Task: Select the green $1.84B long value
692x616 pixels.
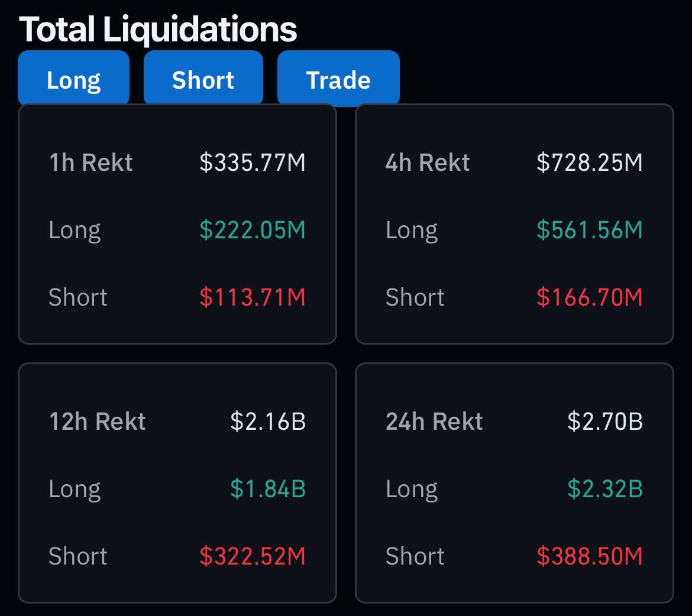Action: (x=268, y=489)
